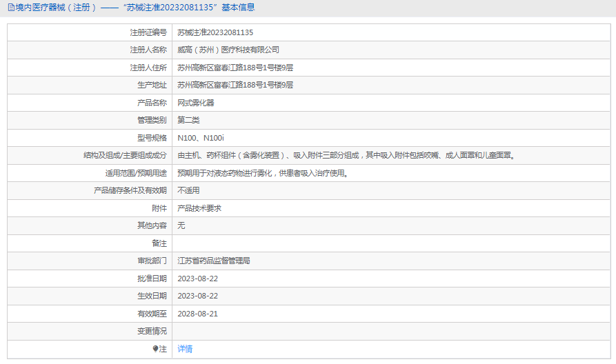Select expiry date 2028-08-21
The width and height of the screenshot is (616, 364).
[x=197, y=314]
